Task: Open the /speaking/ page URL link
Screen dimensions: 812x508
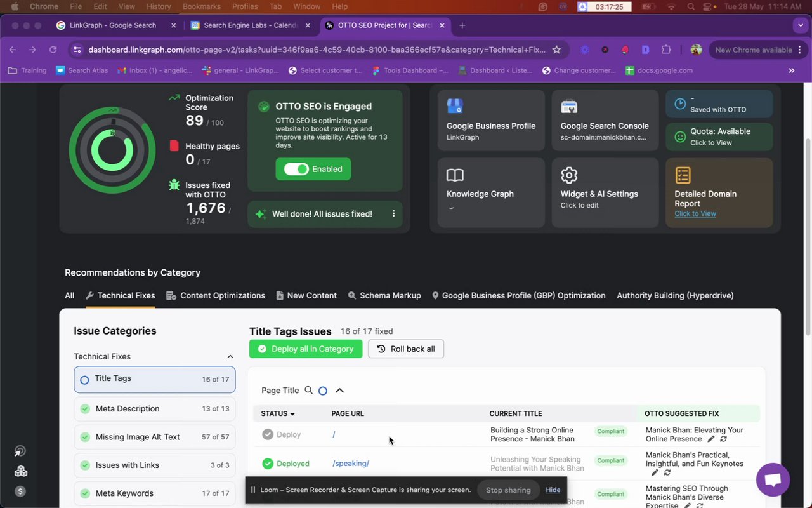Action: click(x=351, y=464)
